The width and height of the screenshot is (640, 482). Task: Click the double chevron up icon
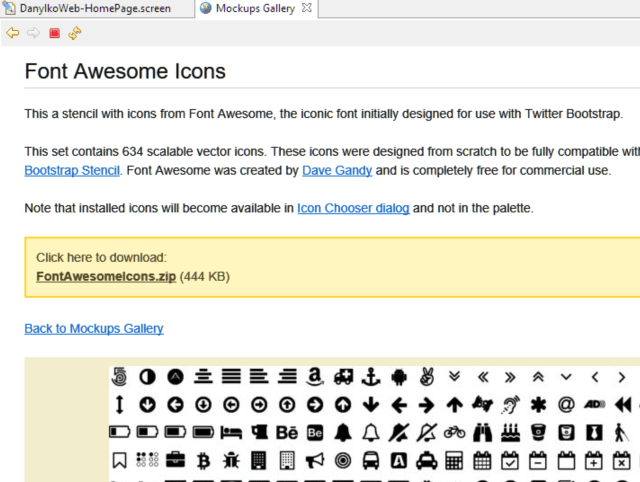click(538, 377)
